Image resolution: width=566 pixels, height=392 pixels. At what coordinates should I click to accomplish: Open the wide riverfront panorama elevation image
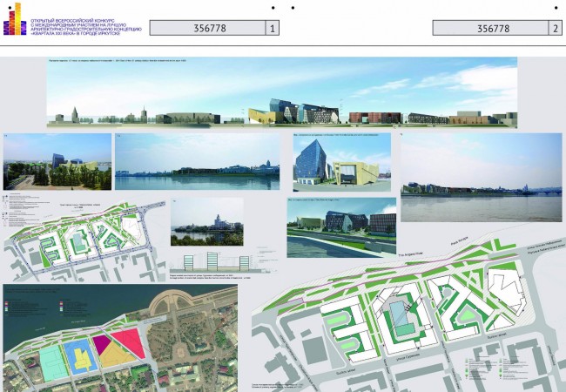tap(282, 92)
